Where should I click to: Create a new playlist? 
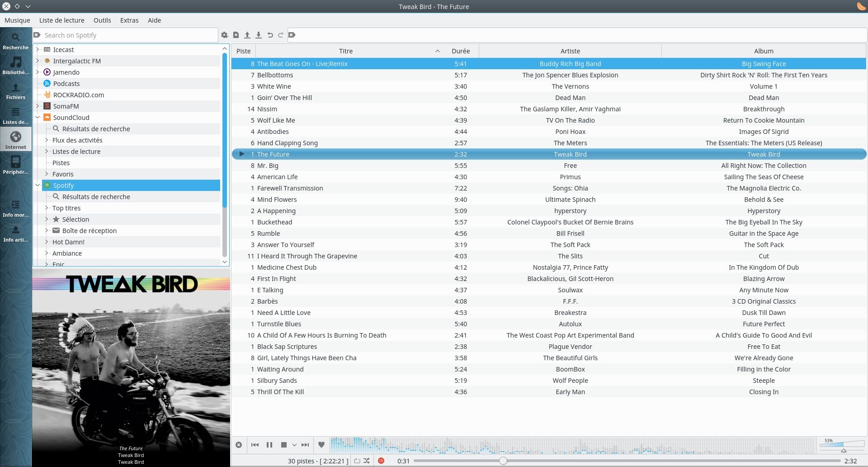[236, 35]
